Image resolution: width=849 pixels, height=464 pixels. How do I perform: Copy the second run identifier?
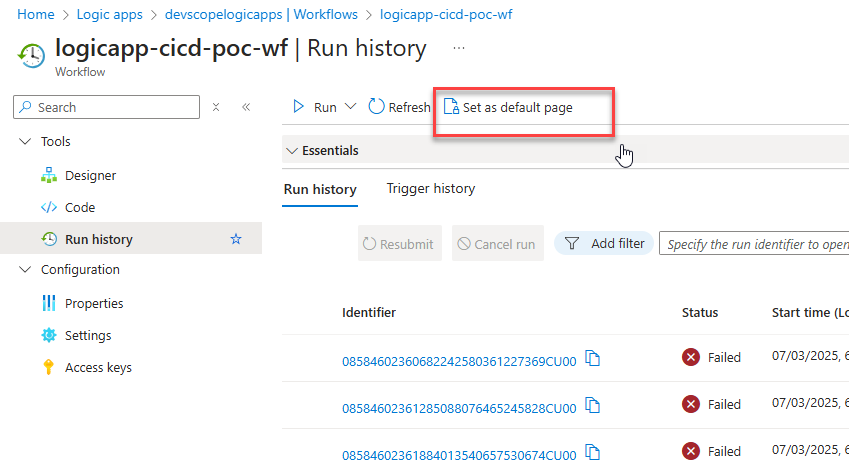coord(592,405)
